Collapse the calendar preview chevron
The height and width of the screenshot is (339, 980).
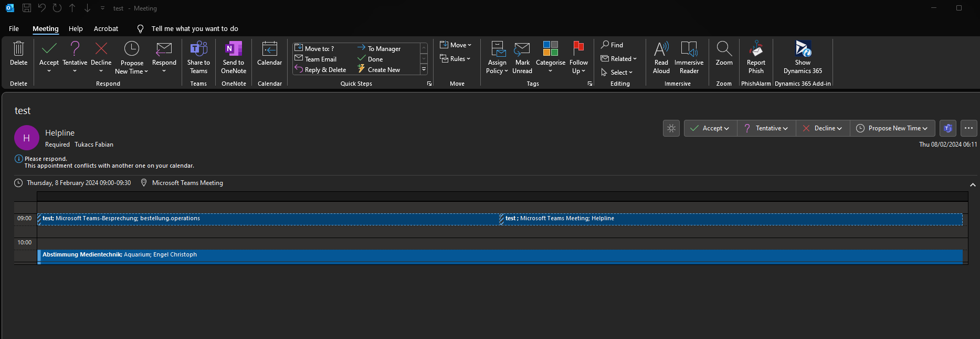pyautogui.click(x=973, y=184)
